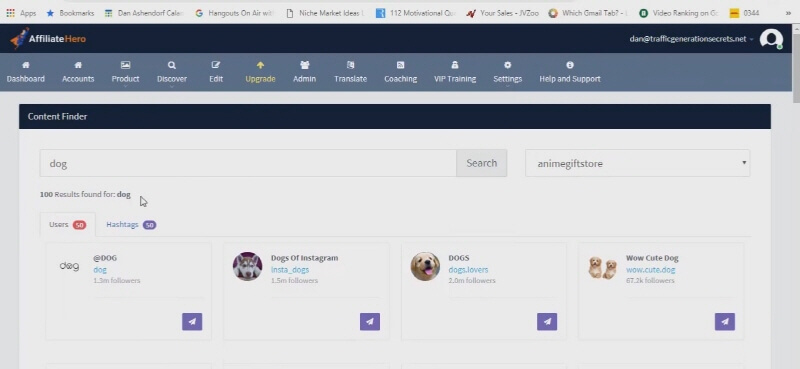Open the 0344 bookmark
This screenshot has height=369, width=800.
pos(744,13)
